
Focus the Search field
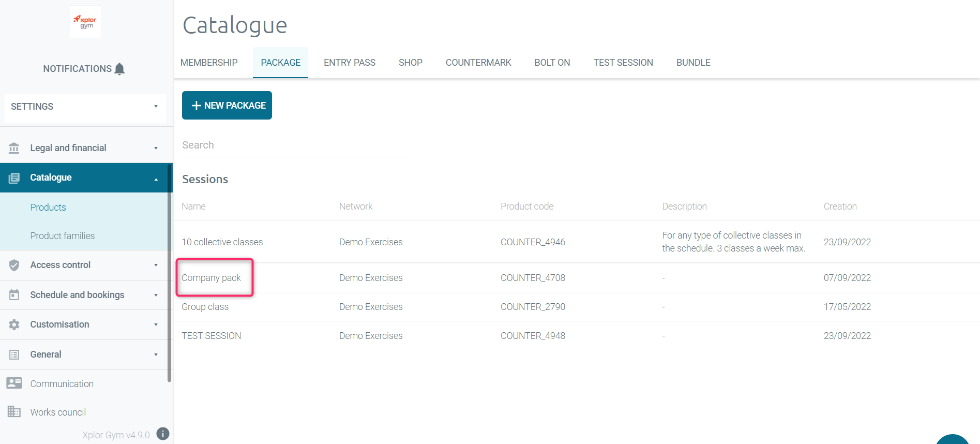pyautogui.click(x=295, y=145)
